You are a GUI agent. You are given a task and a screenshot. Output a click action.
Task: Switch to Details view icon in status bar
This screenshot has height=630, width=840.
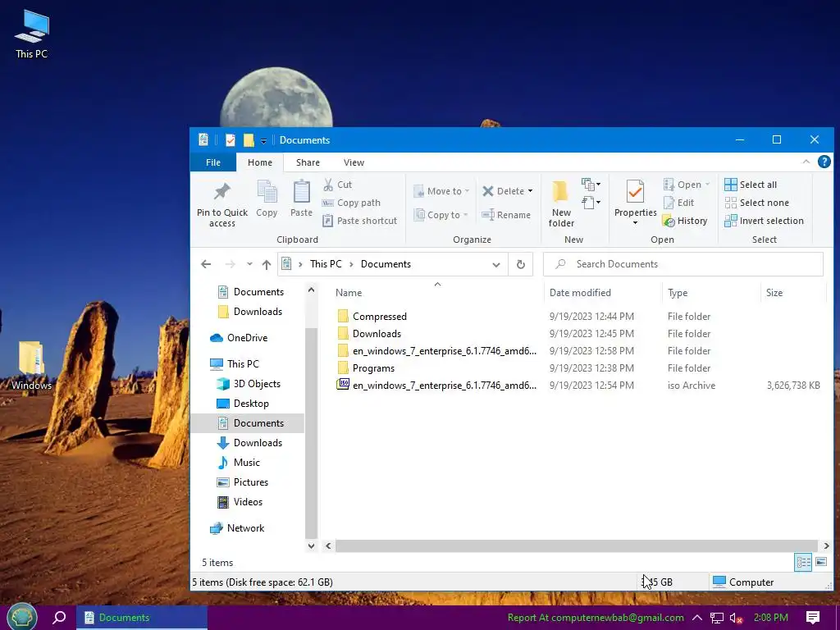click(803, 562)
